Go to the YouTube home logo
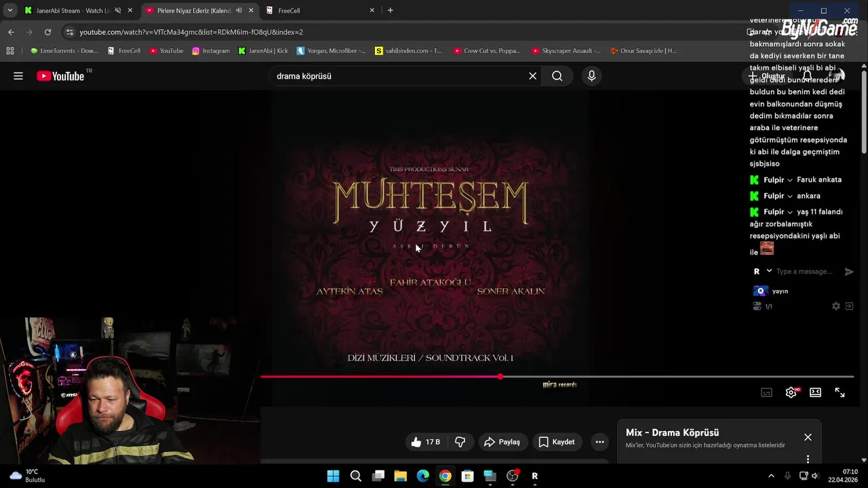Screen dimensions: 868x488 pos(60,76)
